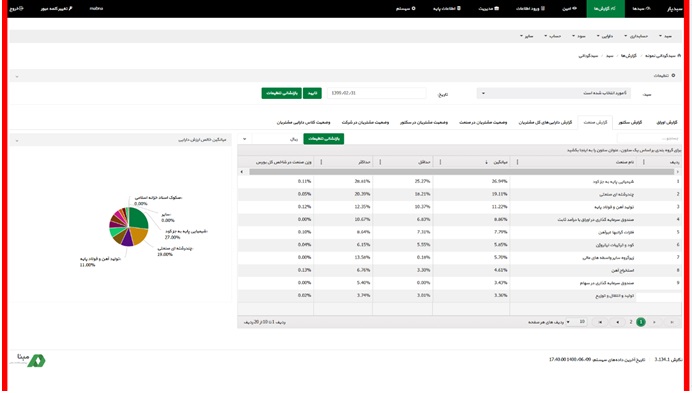The width and height of the screenshot is (692, 393).
Task: Click the green تایید button
Action: pos(312,94)
